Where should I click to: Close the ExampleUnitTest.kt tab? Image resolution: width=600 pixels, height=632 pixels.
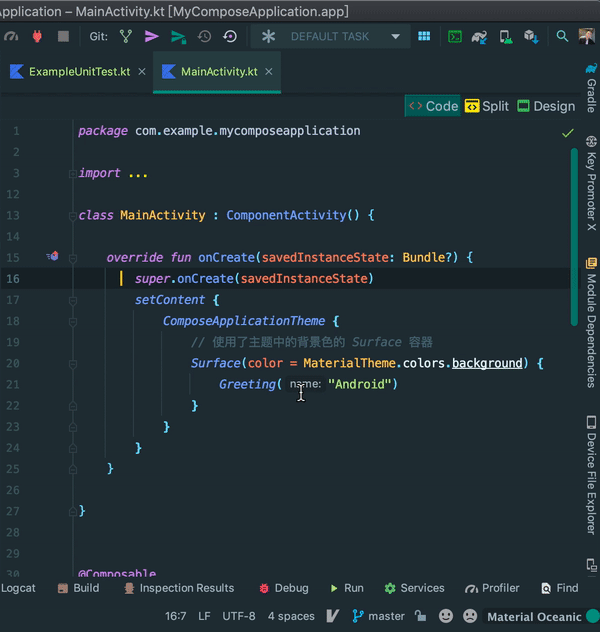point(142,72)
